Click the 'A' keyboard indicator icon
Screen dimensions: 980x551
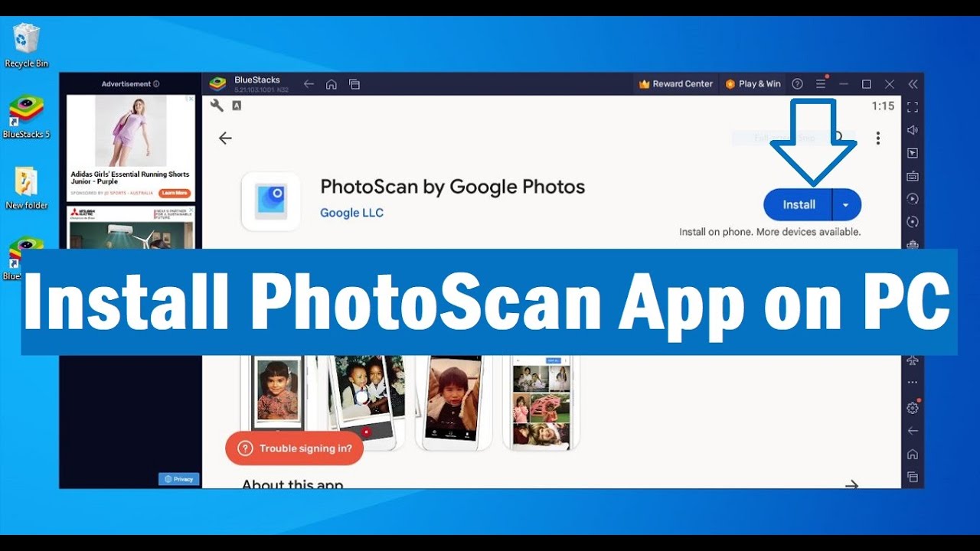pos(237,106)
